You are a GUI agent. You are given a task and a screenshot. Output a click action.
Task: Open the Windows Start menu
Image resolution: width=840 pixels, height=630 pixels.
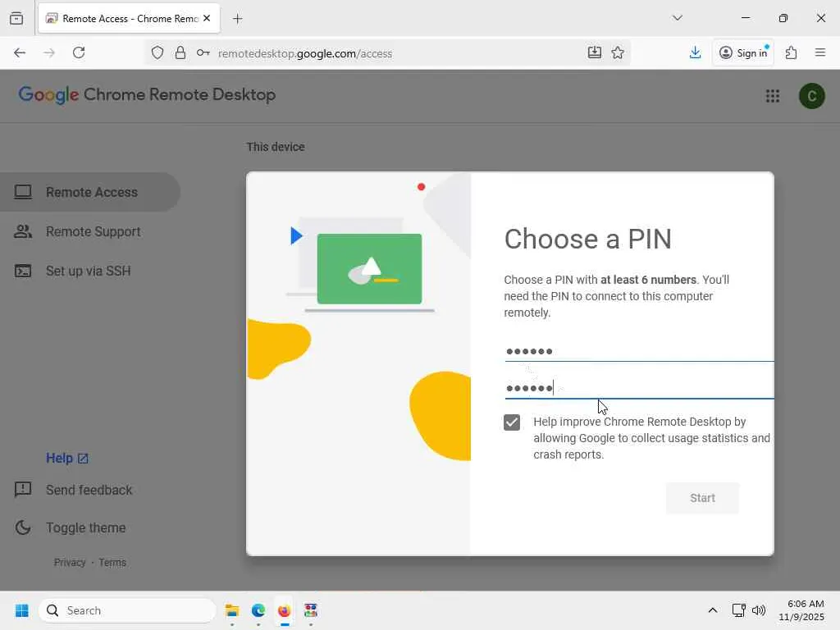pos(22,610)
